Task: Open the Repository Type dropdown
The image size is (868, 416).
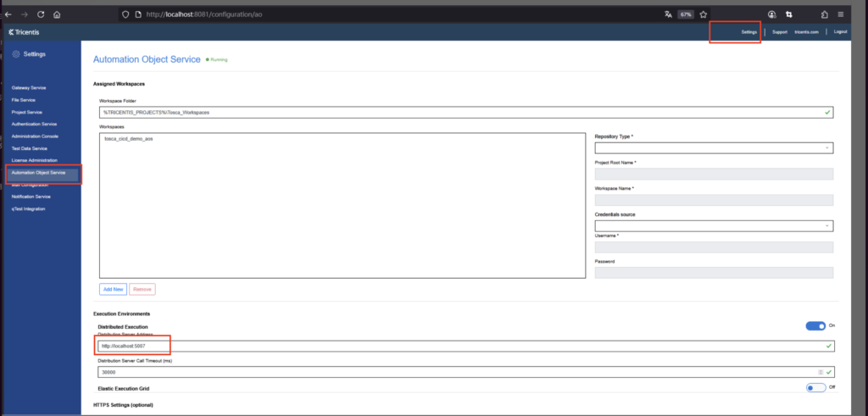Action: point(714,147)
